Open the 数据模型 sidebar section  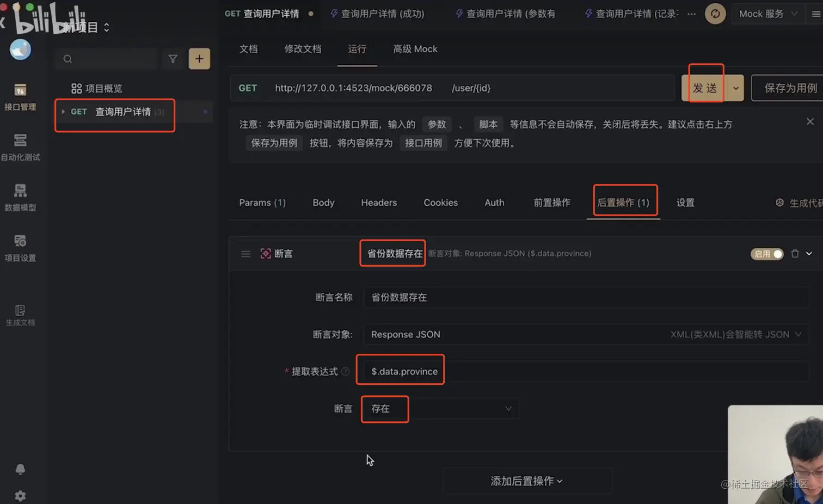point(20,198)
